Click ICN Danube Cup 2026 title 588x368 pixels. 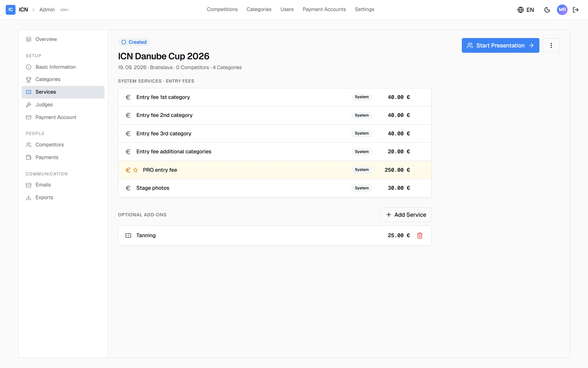coord(164,56)
